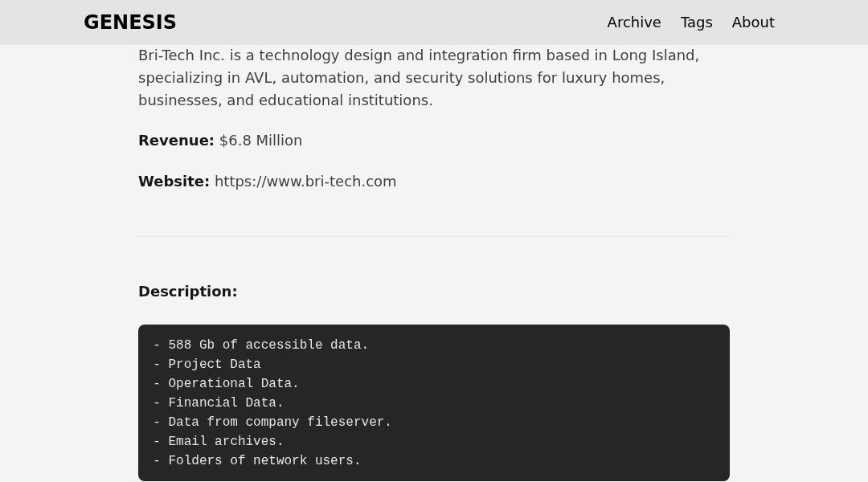Select the 'Project Data' line
Viewport: 868px width, 482px height.
coord(207,364)
